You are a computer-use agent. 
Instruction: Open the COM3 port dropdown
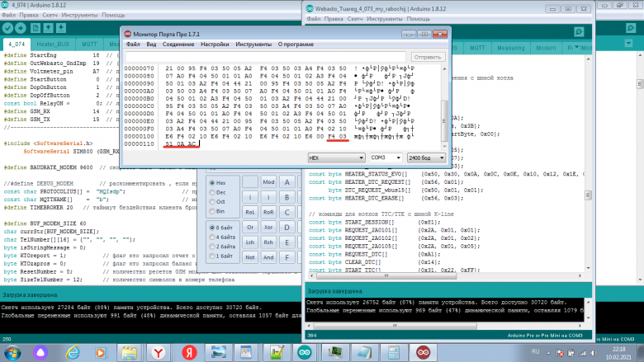click(x=386, y=157)
